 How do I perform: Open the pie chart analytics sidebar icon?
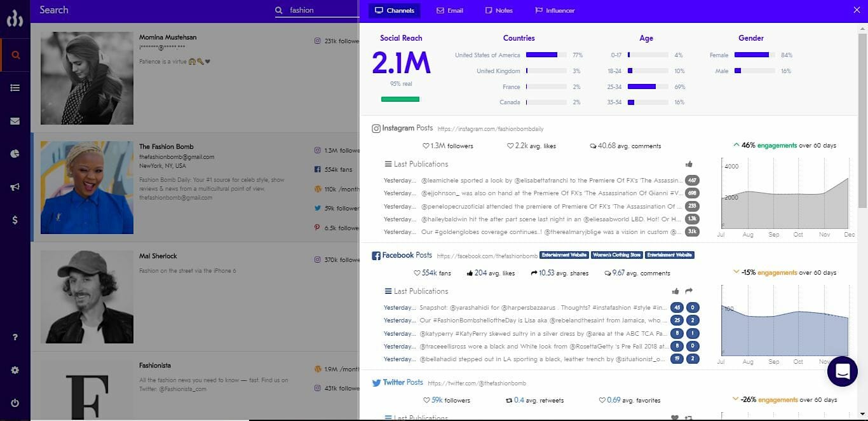[x=15, y=154]
